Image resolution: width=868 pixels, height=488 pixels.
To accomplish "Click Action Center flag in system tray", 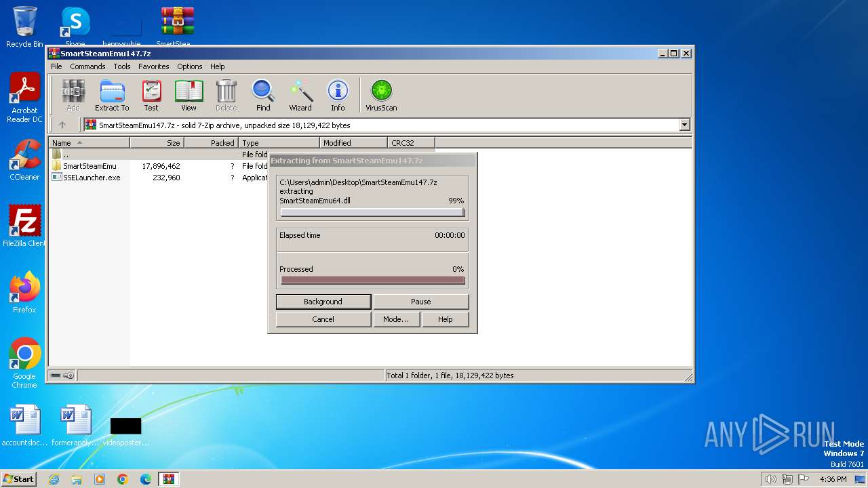I will pyautogui.click(x=804, y=479).
